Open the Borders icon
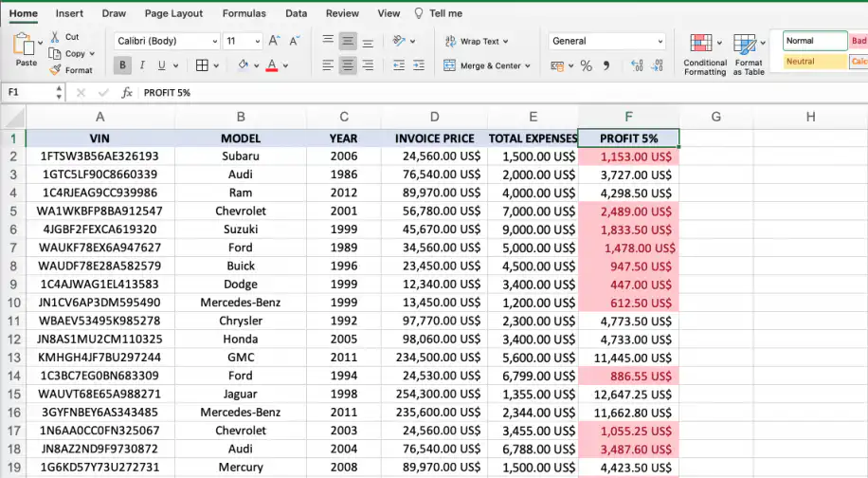The width and height of the screenshot is (868, 478). tap(202, 65)
